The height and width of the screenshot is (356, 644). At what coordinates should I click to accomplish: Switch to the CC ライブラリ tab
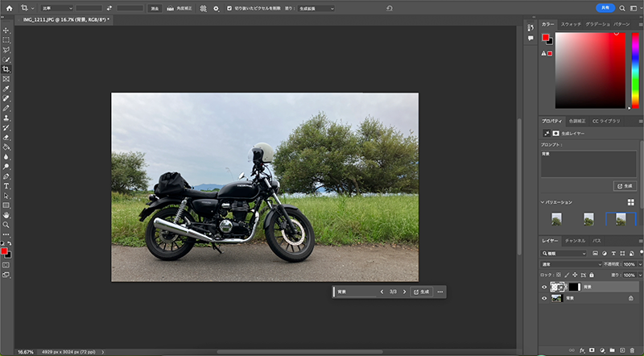coord(606,121)
